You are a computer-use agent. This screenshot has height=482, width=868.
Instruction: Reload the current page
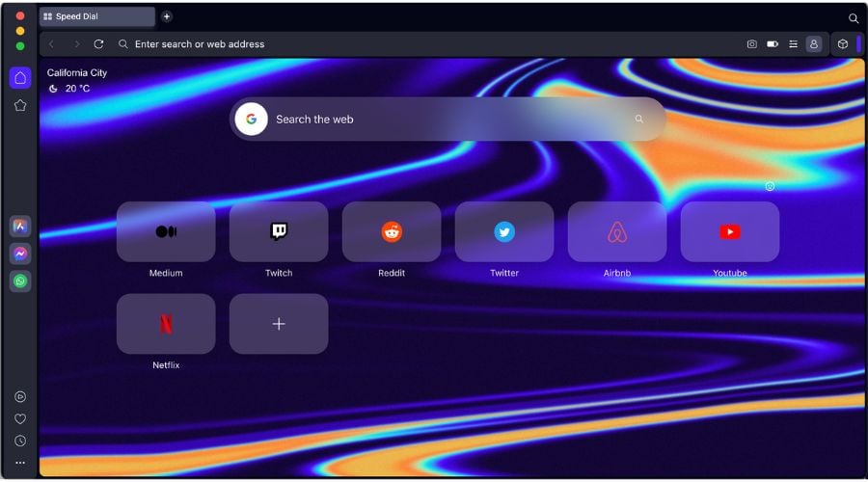pos(98,44)
